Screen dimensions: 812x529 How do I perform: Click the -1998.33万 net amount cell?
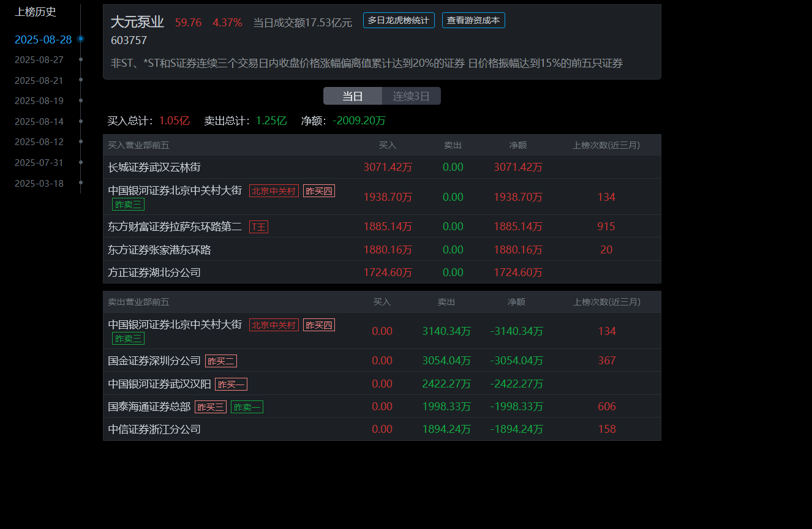coord(517,407)
